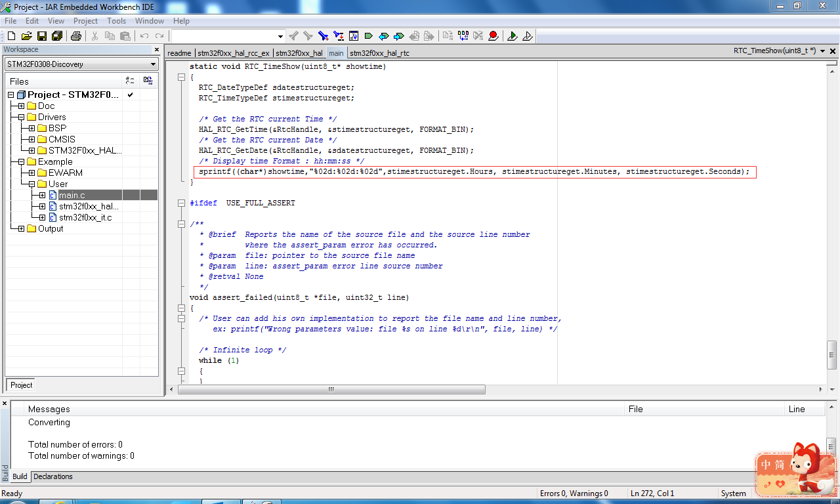Viewport: 840px width, 504px height.
Task: Start Download and Debug from the toolbar
Action: 513,36
